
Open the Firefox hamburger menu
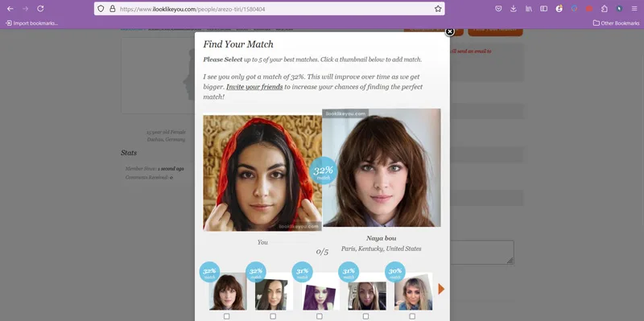[x=634, y=9]
